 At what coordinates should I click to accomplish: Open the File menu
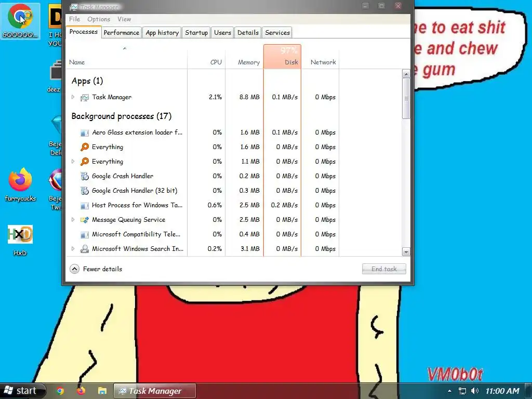[74, 19]
